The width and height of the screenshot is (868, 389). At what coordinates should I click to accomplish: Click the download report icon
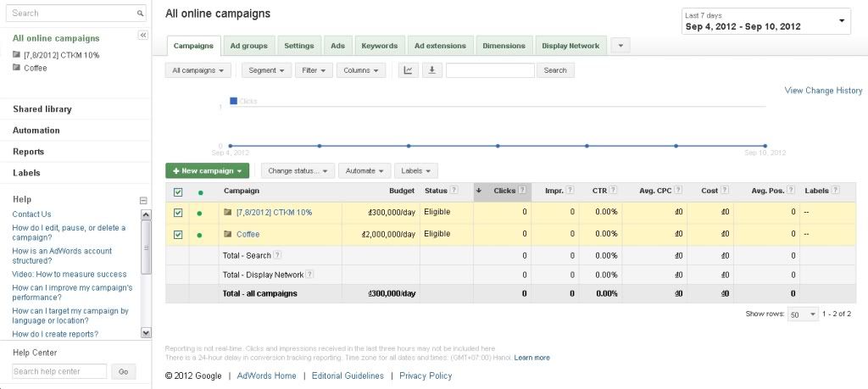[x=431, y=70]
